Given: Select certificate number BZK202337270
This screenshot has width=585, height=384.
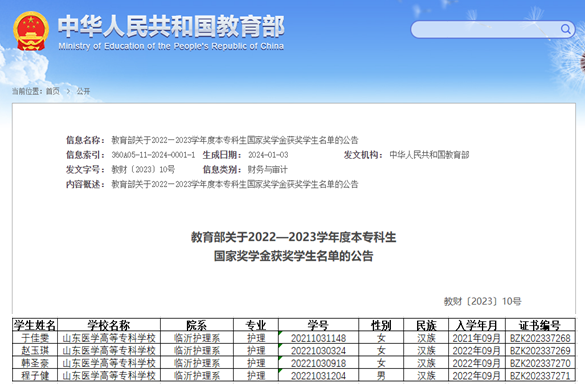Looking at the screenshot, I should pyautogui.click(x=540, y=363).
